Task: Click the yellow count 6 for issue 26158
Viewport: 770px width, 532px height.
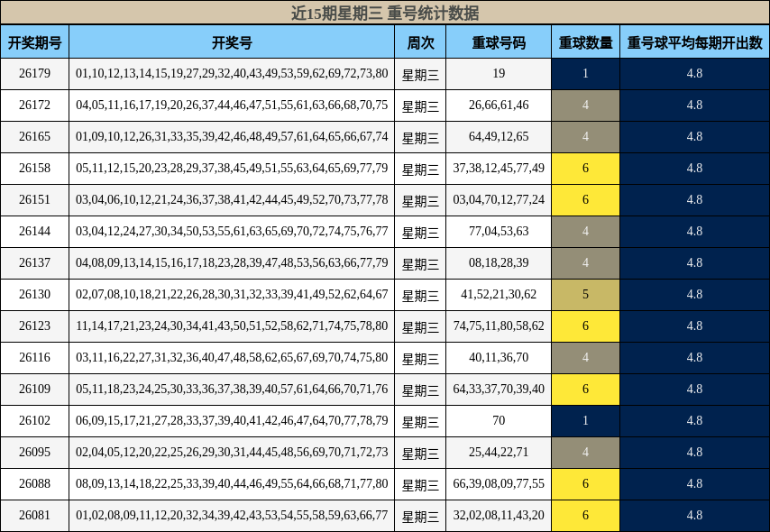Action: (x=585, y=168)
